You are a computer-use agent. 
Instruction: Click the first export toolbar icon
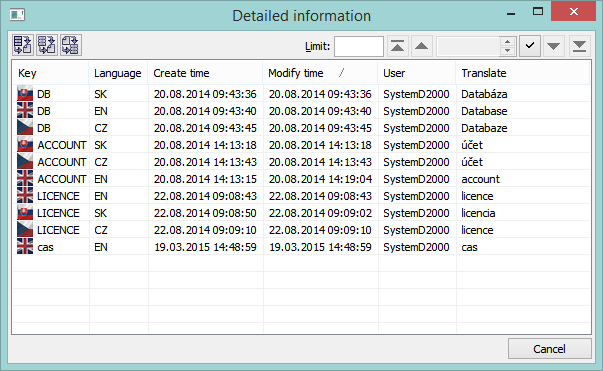(23, 45)
